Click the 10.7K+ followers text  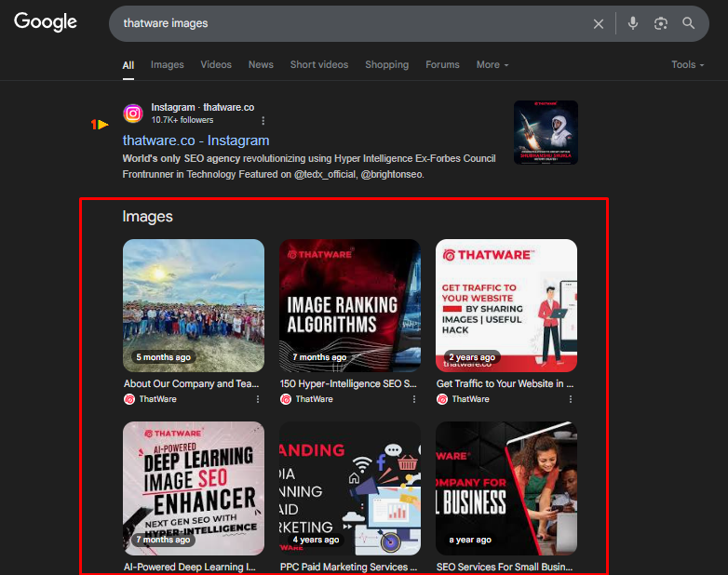pyautogui.click(x=182, y=120)
